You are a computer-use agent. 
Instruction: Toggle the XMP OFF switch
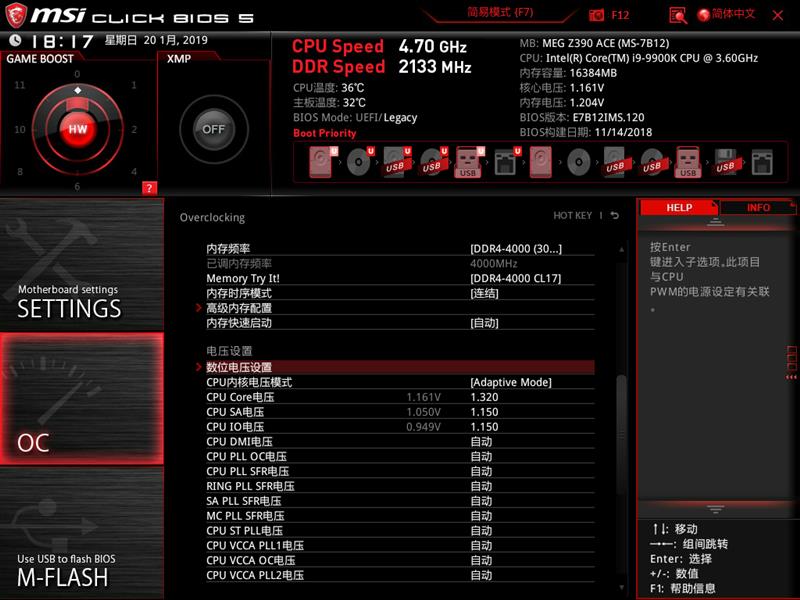click(213, 129)
